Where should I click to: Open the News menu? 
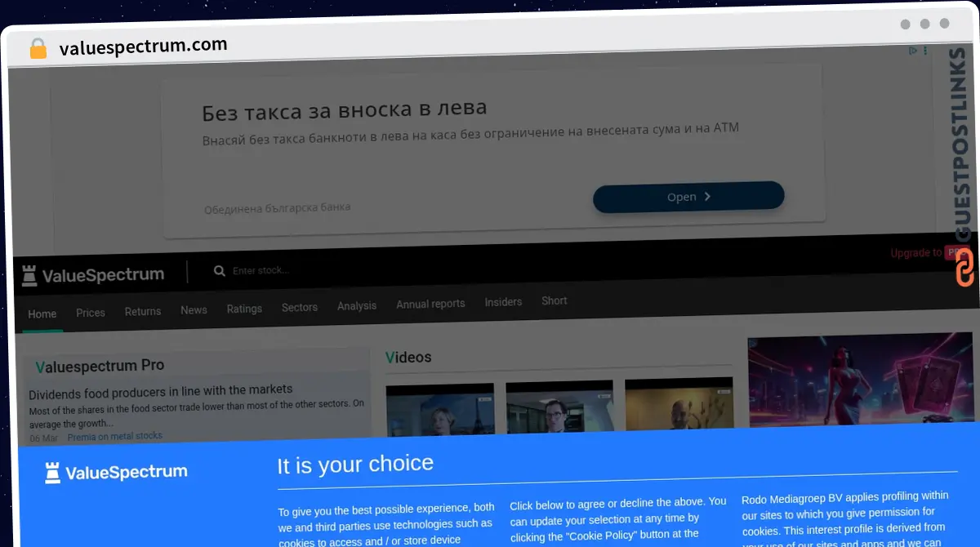pyautogui.click(x=194, y=309)
